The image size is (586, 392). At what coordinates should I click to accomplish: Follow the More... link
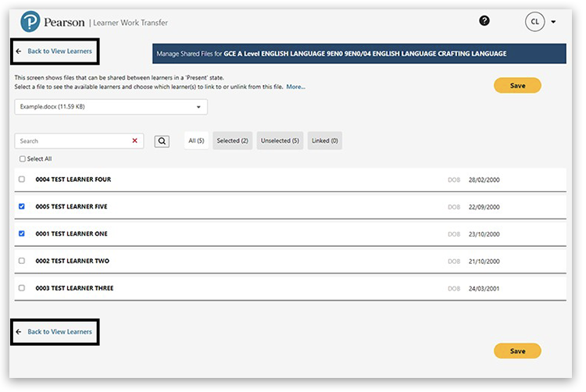295,87
